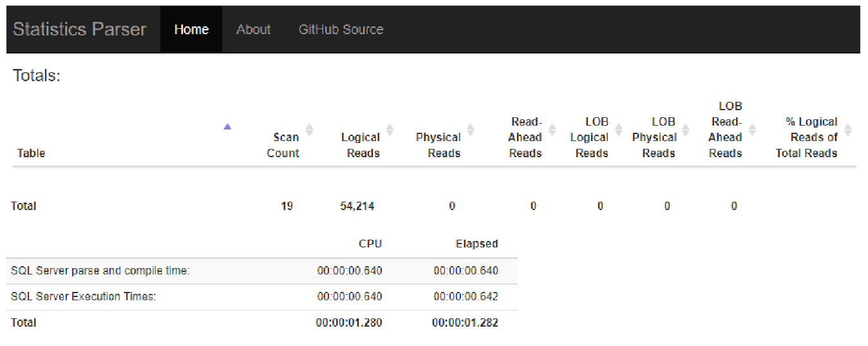The image size is (868, 346).
Task: Click the Read-Ahead Reads sort arrows icon
Action: (552, 130)
